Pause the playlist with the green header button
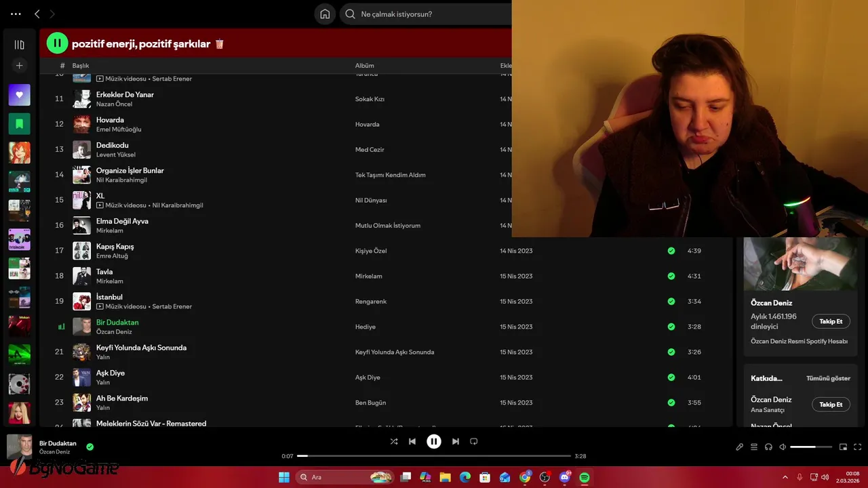The width and height of the screenshot is (868, 488). [x=57, y=43]
